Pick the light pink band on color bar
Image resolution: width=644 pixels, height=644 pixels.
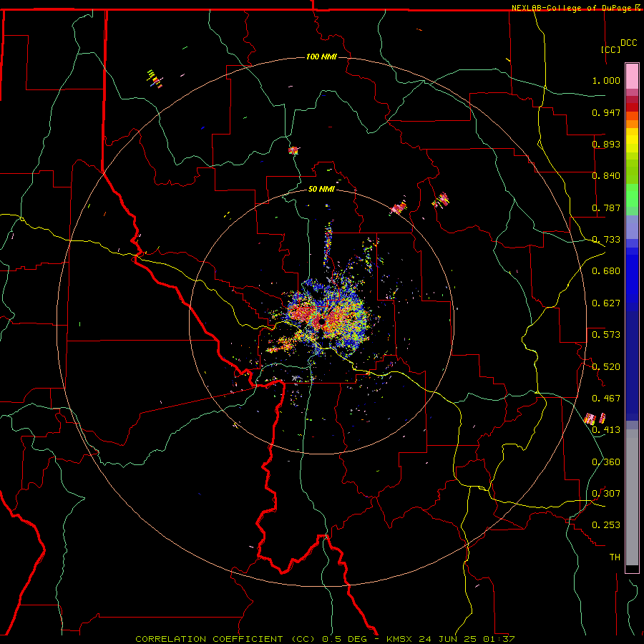pos(632,77)
